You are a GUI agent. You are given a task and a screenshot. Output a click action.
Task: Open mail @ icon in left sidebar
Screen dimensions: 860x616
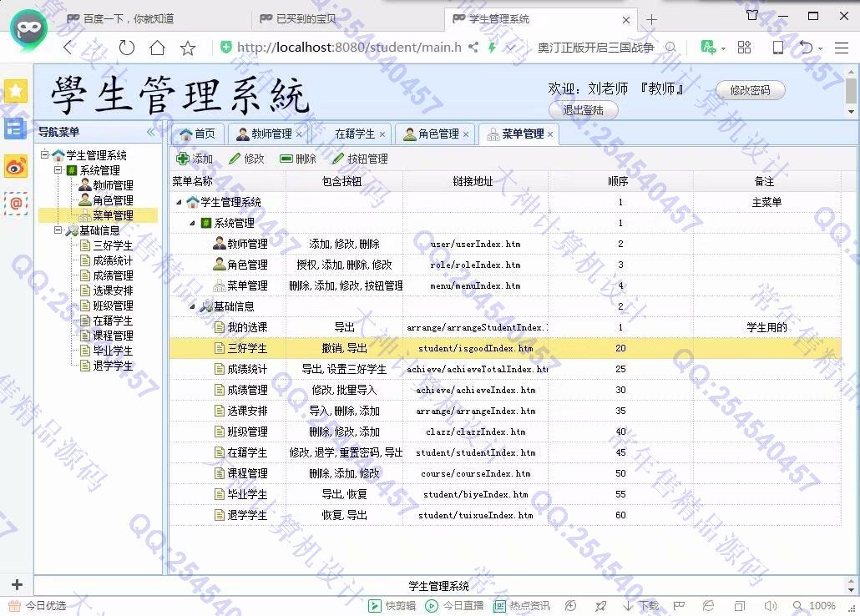point(16,204)
